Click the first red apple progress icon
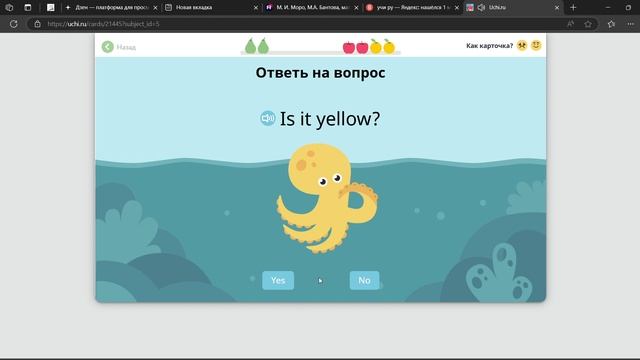 (x=349, y=47)
